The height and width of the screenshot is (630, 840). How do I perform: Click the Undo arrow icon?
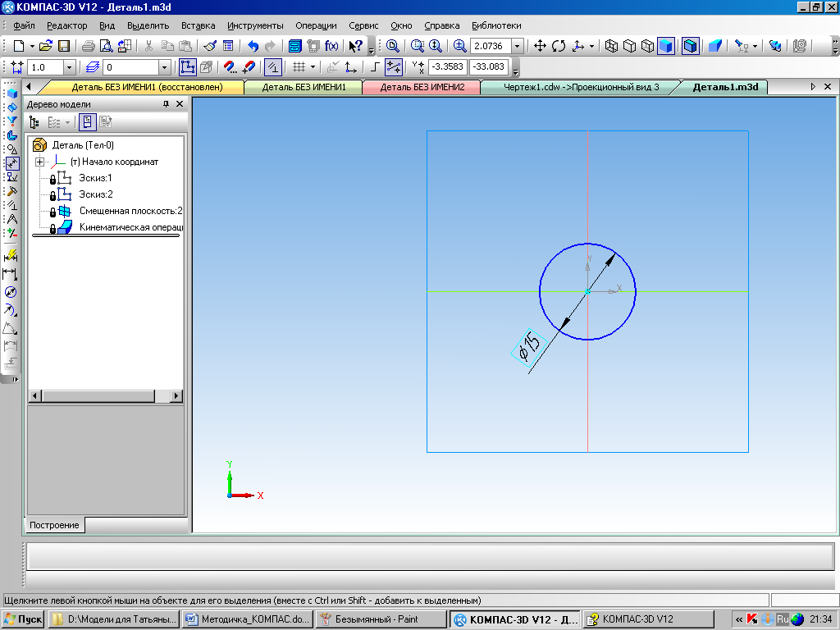(x=253, y=46)
